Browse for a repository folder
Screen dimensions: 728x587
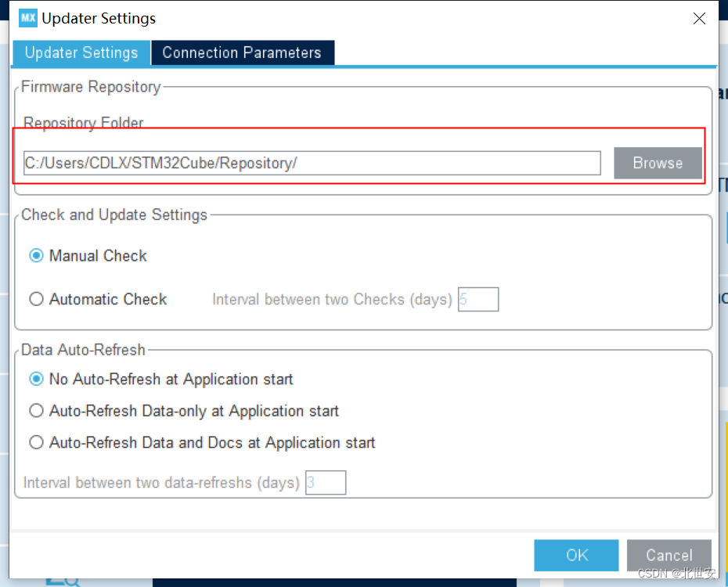[658, 163]
